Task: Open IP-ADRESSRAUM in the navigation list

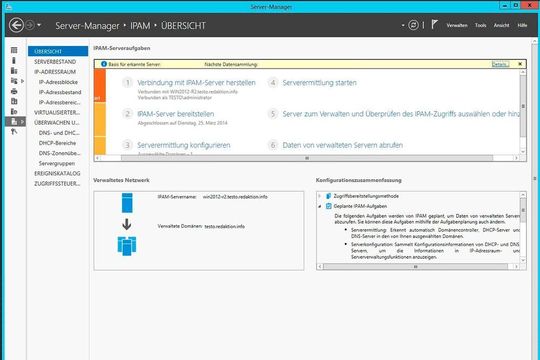Action: point(55,72)
